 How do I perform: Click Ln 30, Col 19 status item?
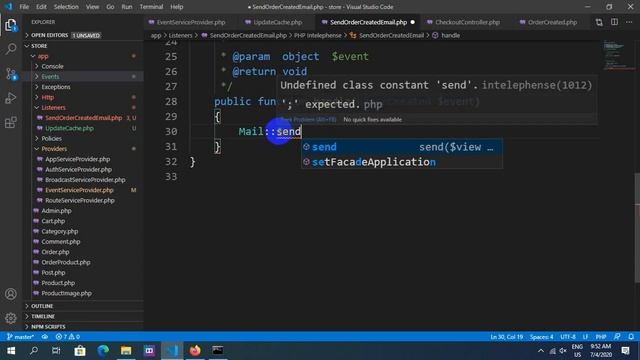click(507, 337)
